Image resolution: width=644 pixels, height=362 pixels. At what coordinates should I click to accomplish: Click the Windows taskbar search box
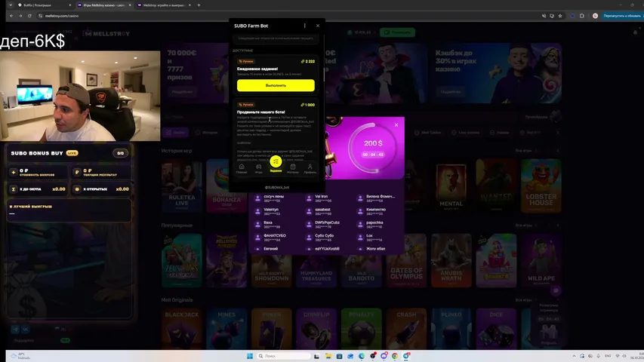tap(283, 356)
